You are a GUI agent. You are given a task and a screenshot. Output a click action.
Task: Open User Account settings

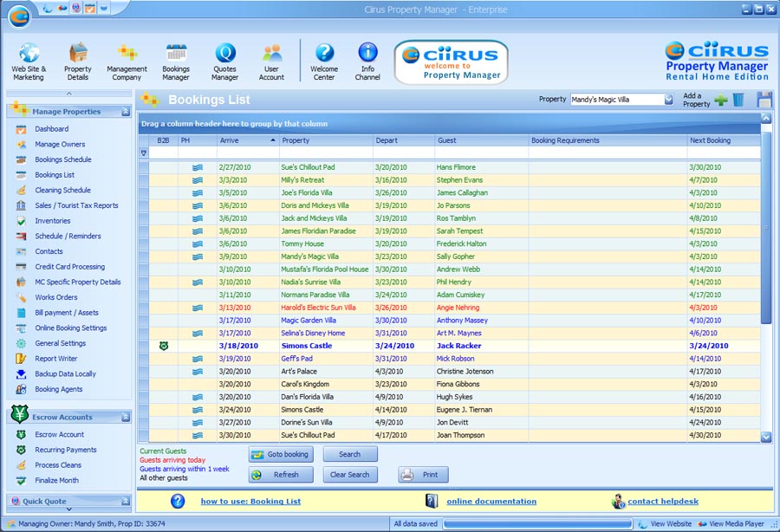pos(271,62)
